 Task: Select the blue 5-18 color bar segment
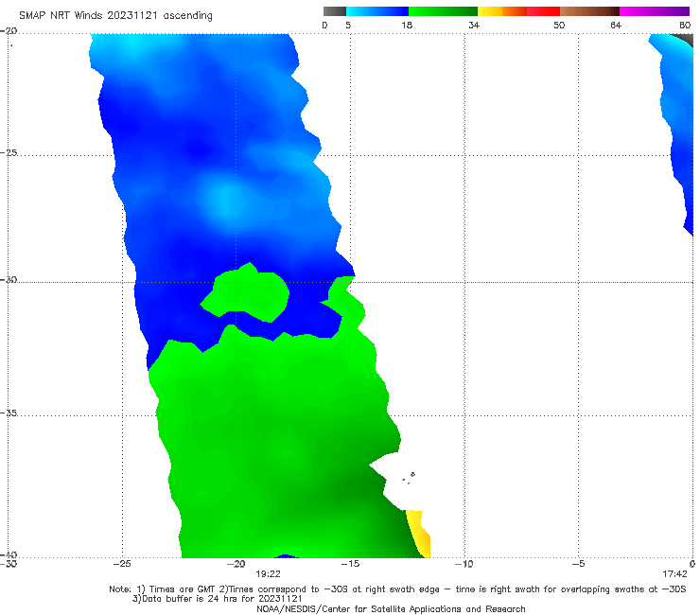pos(377,11)
